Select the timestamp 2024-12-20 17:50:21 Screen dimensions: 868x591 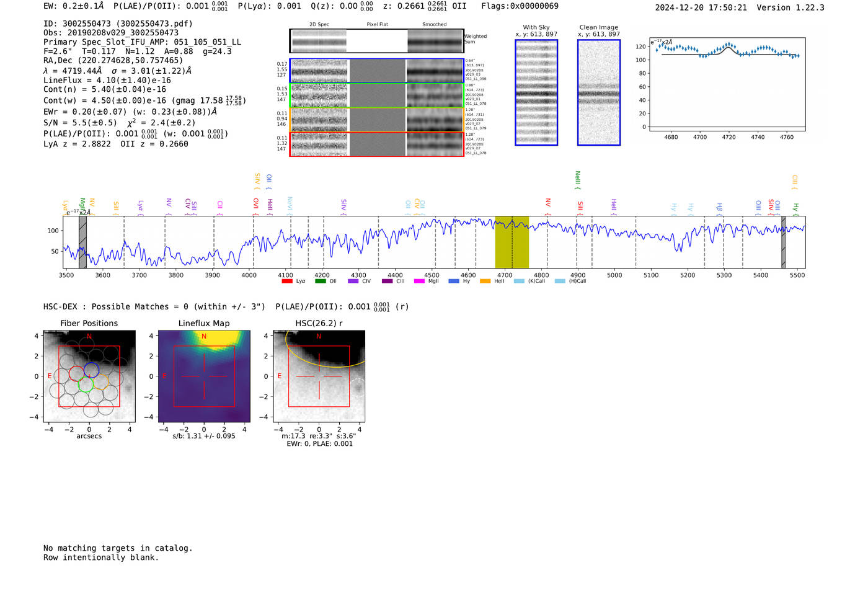tap(701, 8)
